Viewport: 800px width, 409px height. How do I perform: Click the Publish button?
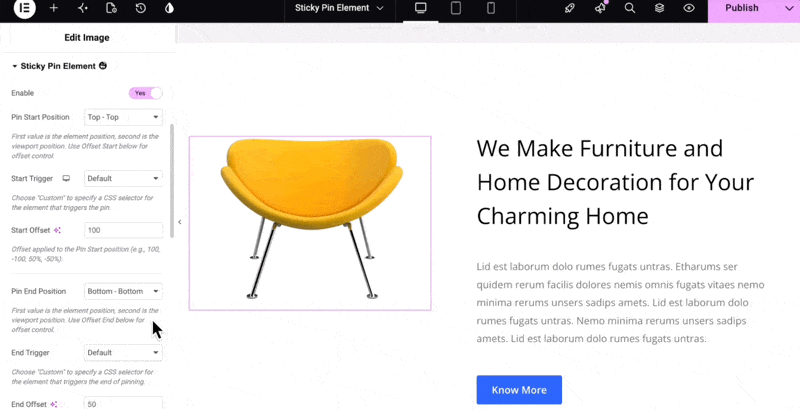click(x=742, y=8)
